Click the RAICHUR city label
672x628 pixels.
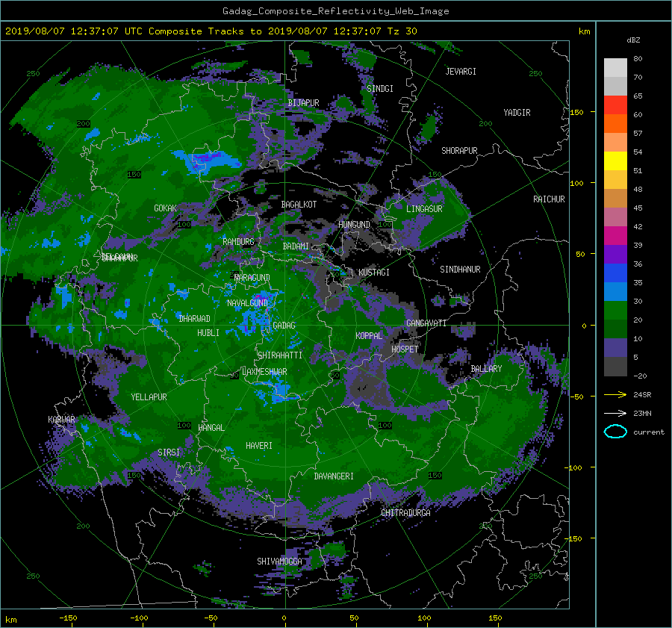tap(549, 199)
